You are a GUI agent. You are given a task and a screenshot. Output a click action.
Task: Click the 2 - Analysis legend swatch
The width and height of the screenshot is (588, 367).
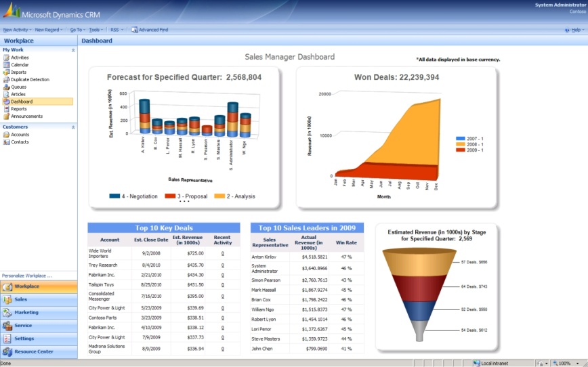point(219,196)
